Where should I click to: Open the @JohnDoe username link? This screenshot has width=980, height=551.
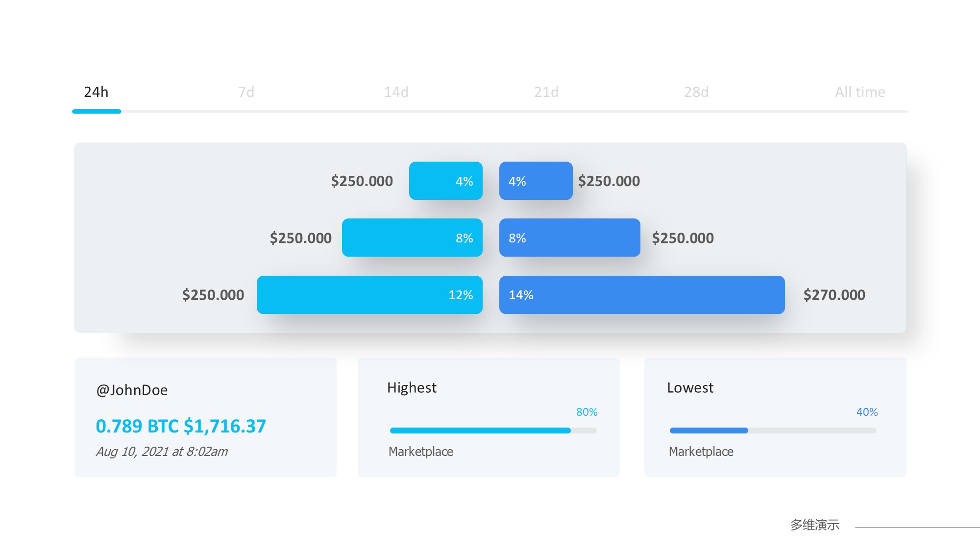[132, 390]
